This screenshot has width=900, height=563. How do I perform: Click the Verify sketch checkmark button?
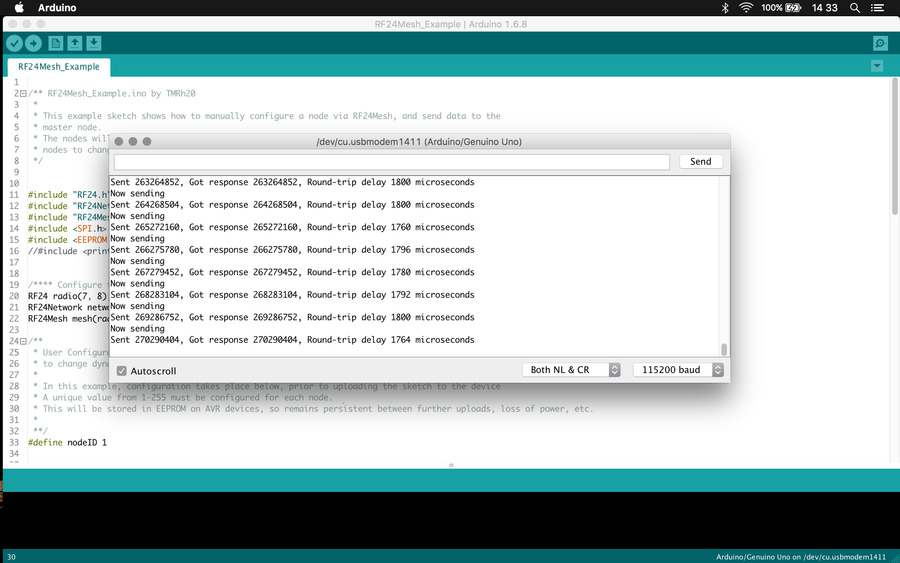tap(15, 43)
